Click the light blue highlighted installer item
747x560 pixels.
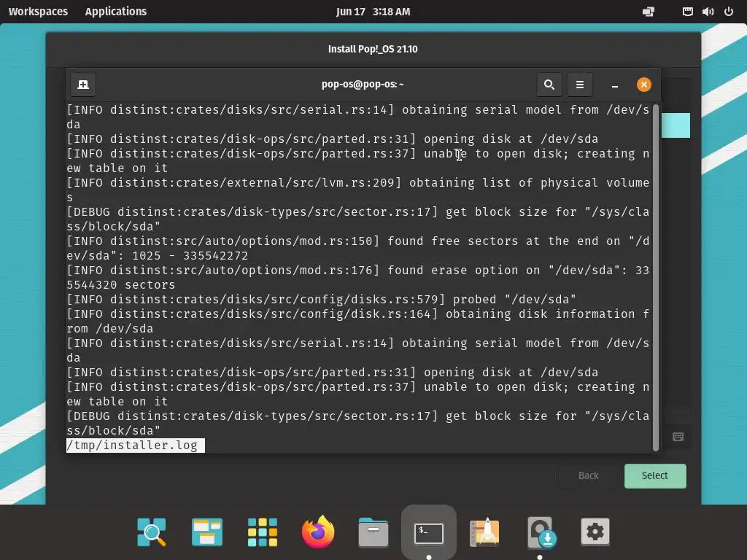[676, 125]
